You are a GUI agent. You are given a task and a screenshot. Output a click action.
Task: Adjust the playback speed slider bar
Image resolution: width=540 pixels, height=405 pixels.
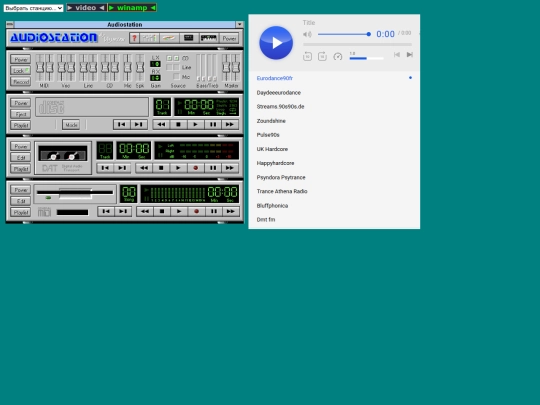(x=366, y=58)
